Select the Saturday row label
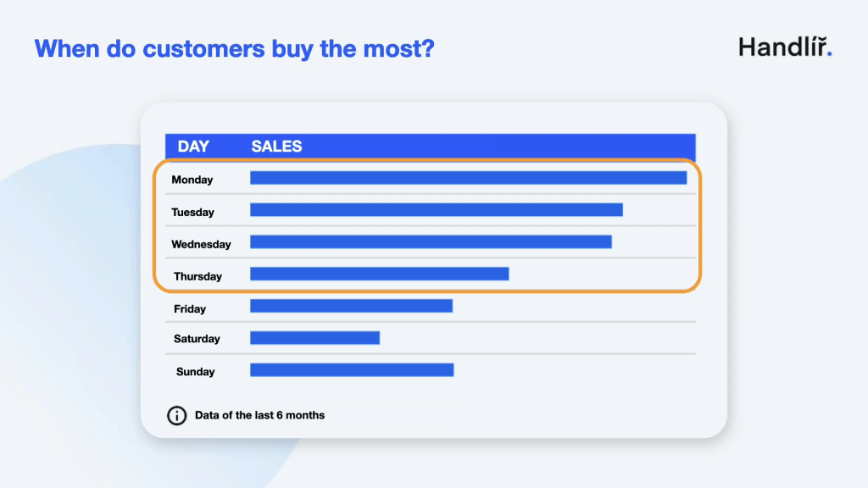Image resolution: width=868 pixels, height=488 pixels. (x=197, y=339)
